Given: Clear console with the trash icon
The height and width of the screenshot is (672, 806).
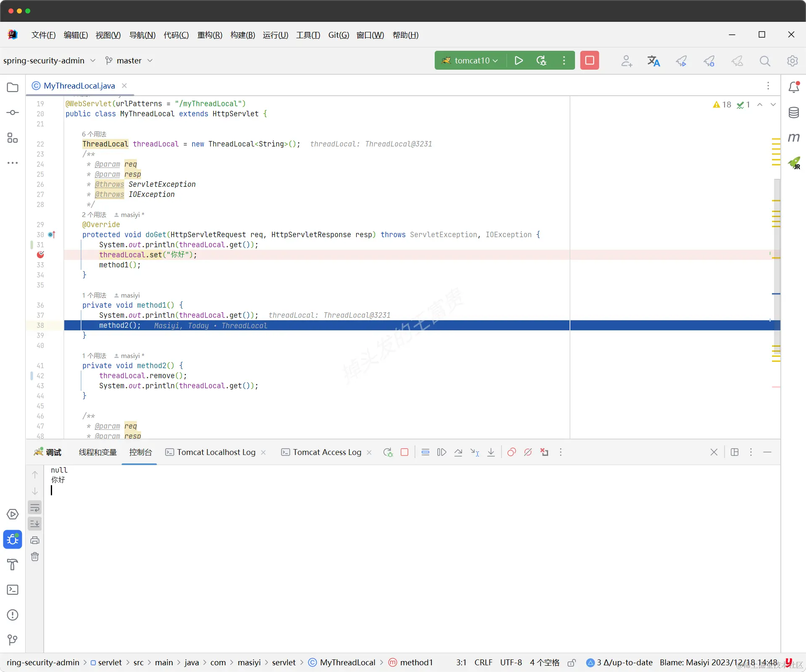Looking at the screenshot, I should pyautogui.click(x=35, y=557).
